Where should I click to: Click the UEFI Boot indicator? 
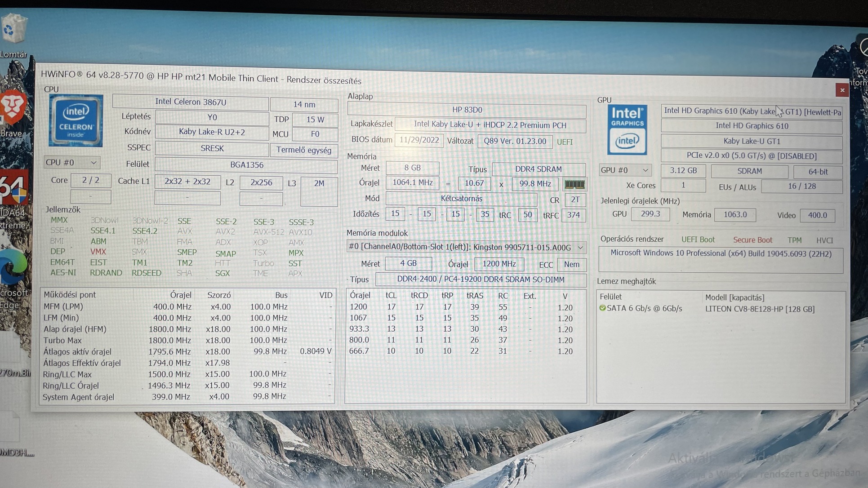click(698, 240)
